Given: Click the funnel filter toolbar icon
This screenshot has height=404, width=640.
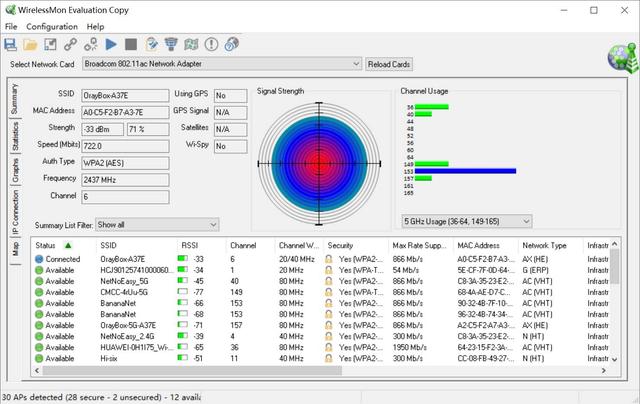Looking at the screenshot, I should click(171, 44).
